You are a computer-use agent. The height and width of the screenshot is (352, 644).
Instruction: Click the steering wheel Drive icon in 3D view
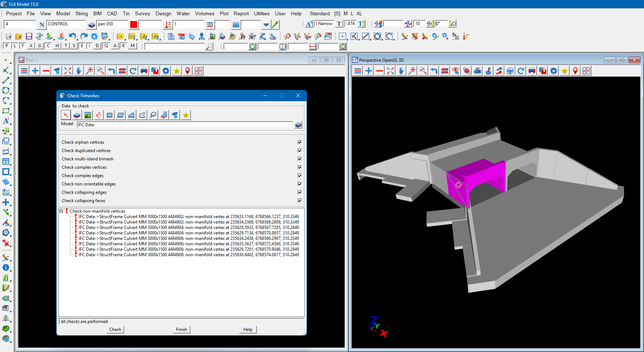tap(510, 71)
